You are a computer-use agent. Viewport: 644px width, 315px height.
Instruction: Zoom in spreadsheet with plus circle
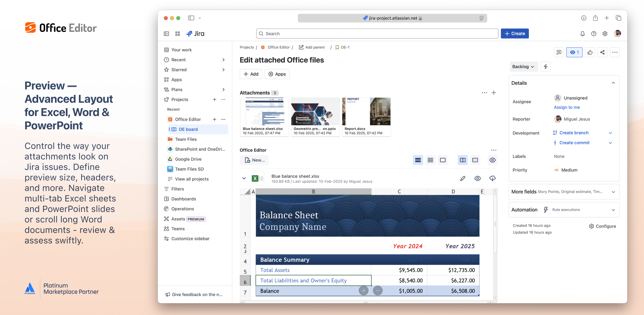pos(364,290)
